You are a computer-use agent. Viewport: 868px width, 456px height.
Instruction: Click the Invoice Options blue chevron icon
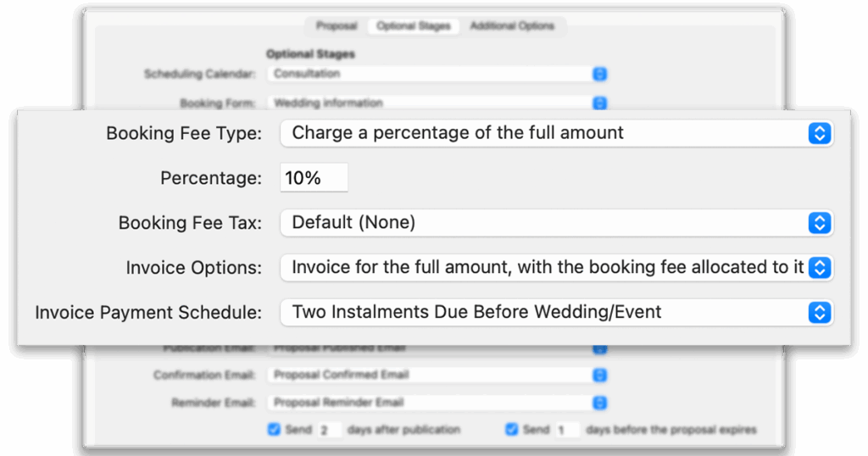click(820, 268)
